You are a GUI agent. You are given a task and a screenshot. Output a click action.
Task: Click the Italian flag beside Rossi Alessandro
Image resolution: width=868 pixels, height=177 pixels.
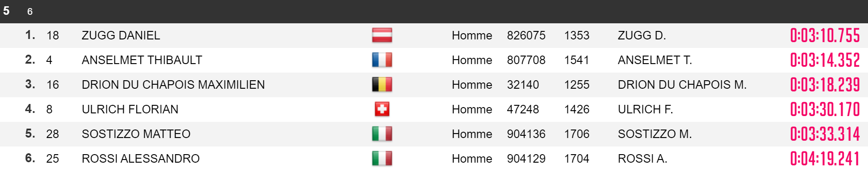click(x=382, y=159)
